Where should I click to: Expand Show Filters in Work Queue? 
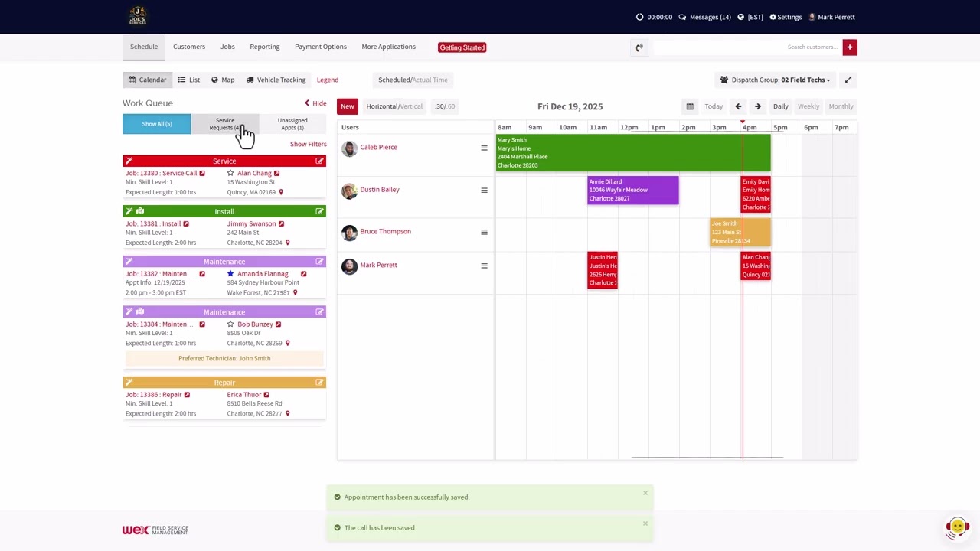click(308, 144)
